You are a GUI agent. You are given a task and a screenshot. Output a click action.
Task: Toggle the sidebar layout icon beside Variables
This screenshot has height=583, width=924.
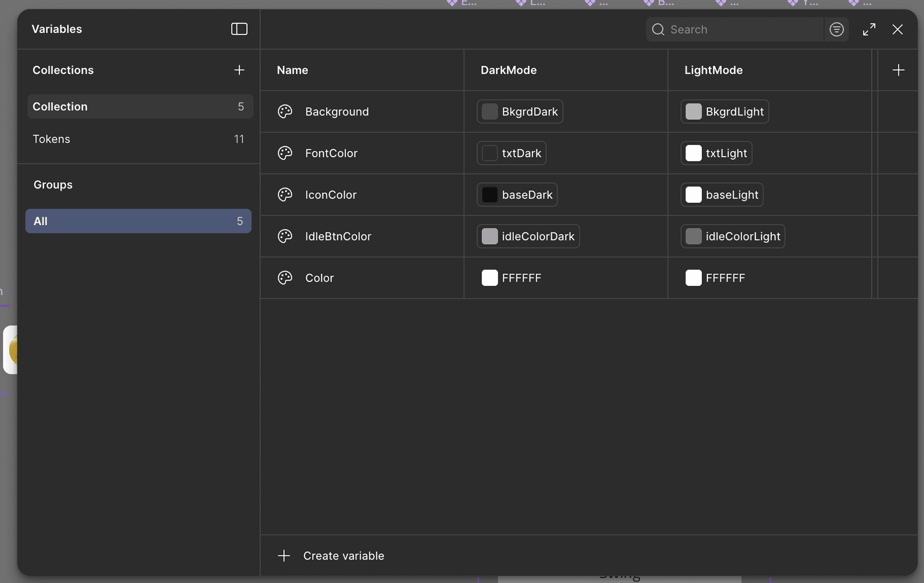[x=239, y=29]
